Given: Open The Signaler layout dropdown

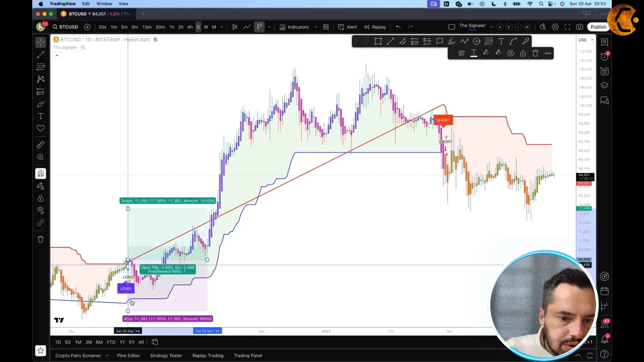Looking at the screenshot, I should 491,27.
